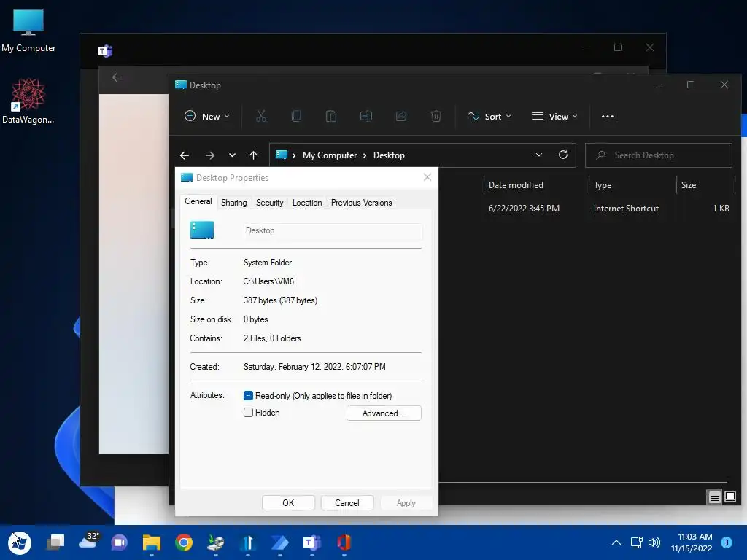Click My Computer in the address breadcrumb
The width and height of the screenshot is (747, 560).
[x=330, y=155]
